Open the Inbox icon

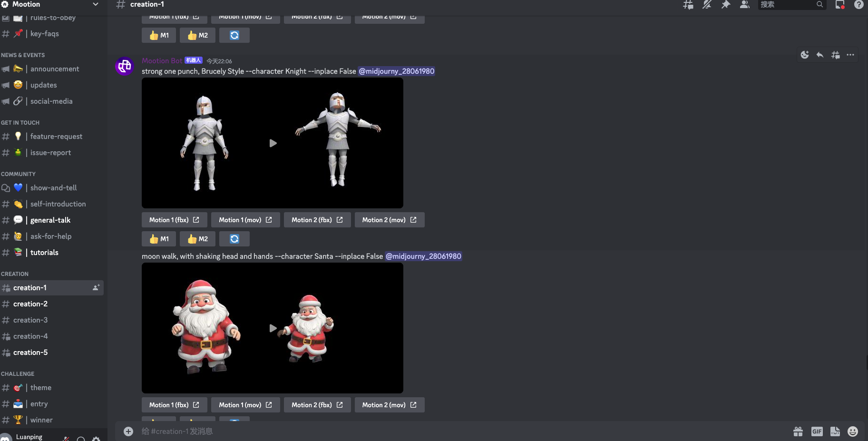(840, 5)
